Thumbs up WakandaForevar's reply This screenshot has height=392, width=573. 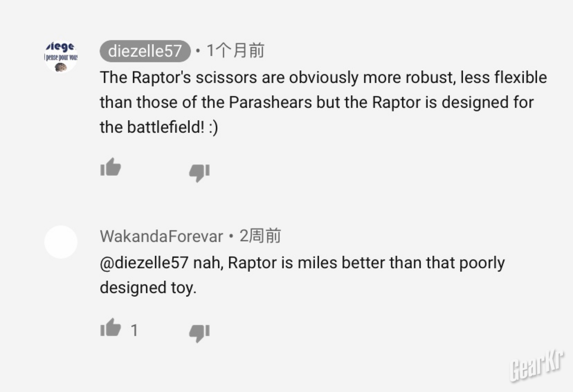[x=110, y=328]
